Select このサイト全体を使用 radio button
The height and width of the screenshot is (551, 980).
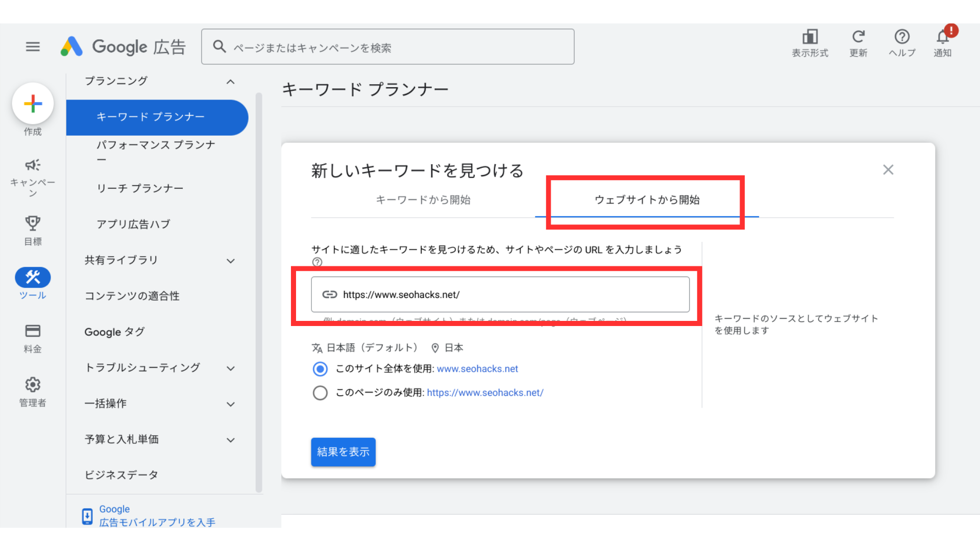pos(320,369)
